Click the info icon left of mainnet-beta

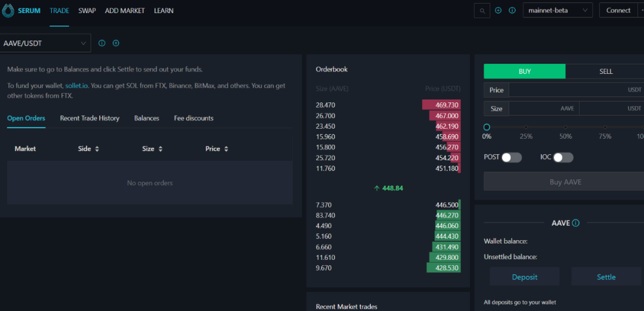coord(512,11)
